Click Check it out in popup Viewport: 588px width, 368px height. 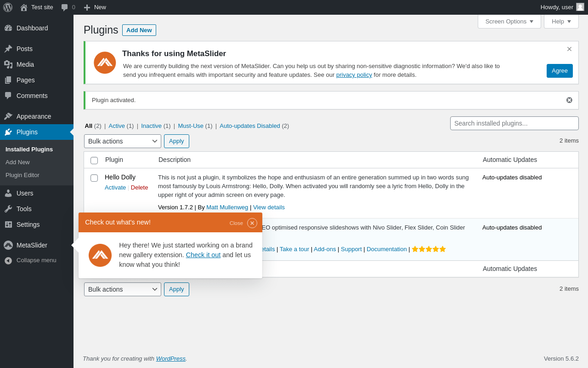[x=203, y=255]
